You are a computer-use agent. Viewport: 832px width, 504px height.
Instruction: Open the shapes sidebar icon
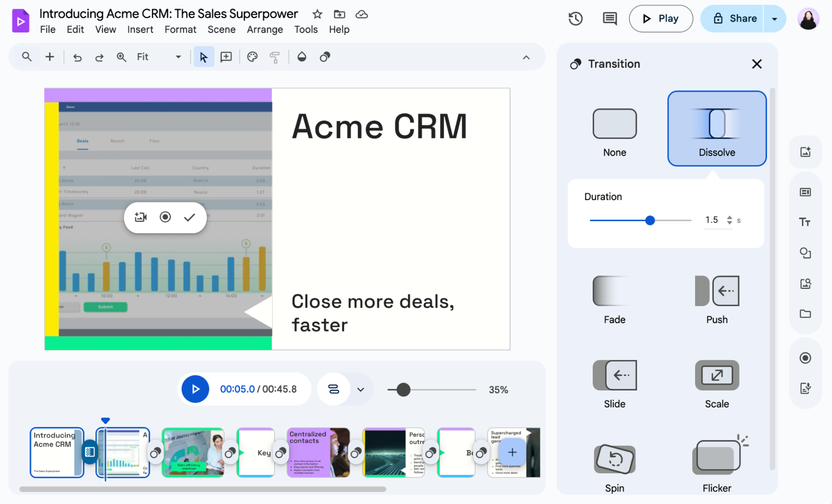pyautogui.click(x=805, y=253)
